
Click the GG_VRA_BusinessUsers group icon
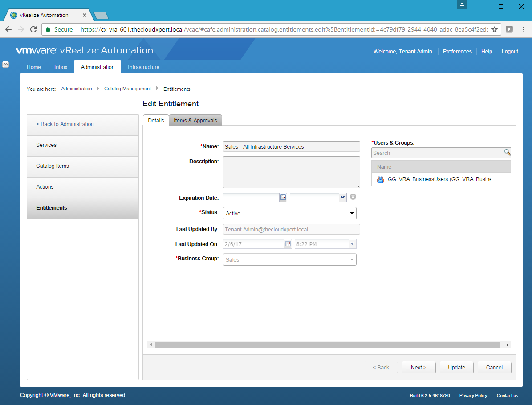tap(380, 179)
